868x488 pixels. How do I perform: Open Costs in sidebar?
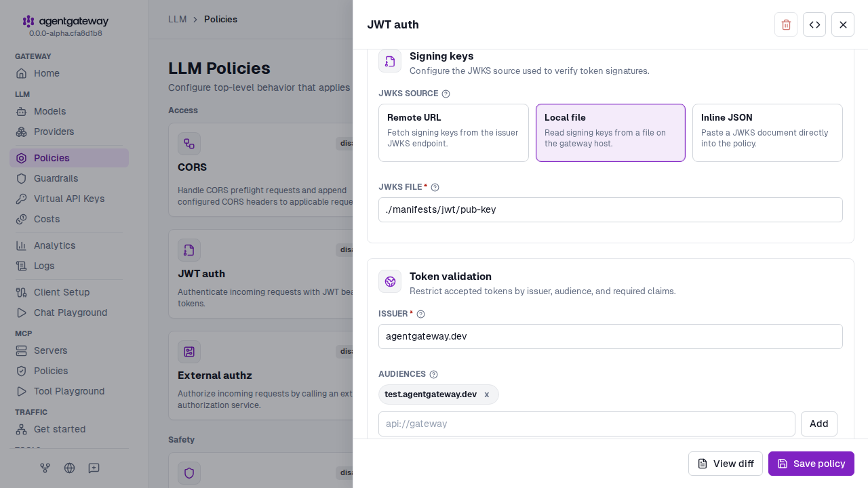[69, 219]
